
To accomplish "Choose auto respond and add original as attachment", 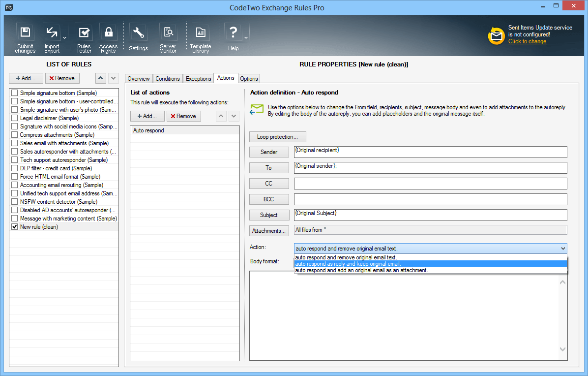I will click(x=431, y=270).
